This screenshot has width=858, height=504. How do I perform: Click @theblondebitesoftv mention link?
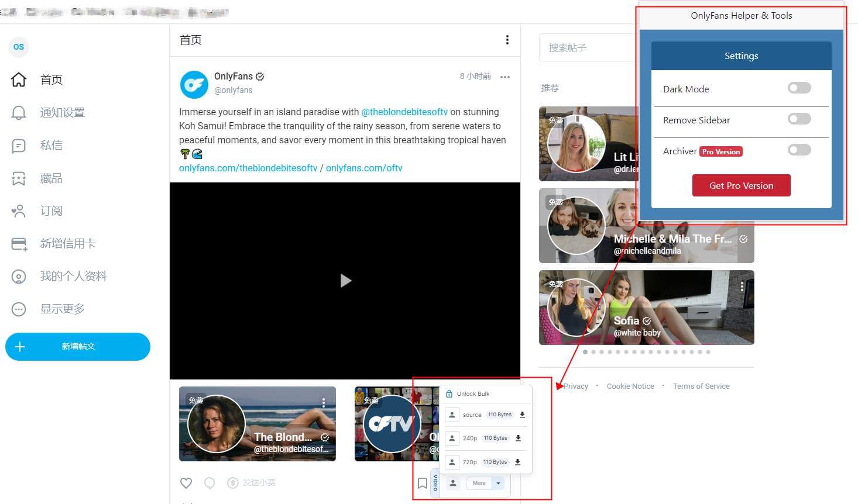click(404, 112)
